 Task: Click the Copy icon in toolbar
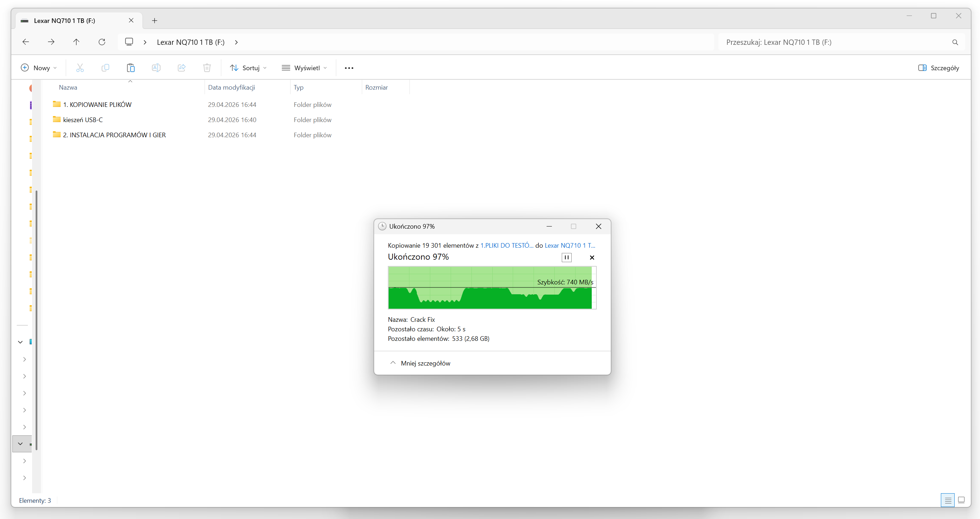[x=105, y=68]
